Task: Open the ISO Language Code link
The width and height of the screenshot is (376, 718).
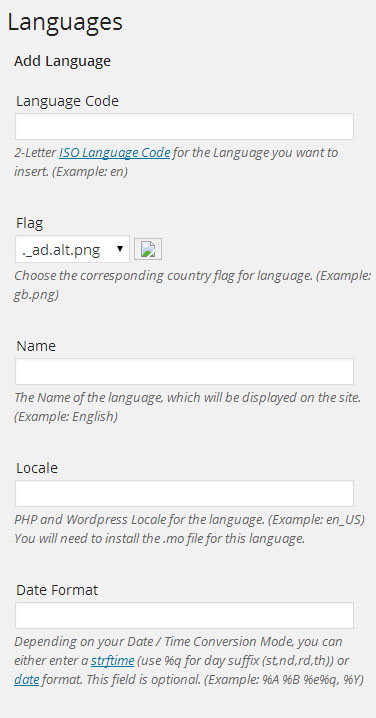Action: (x=114, y=152)
